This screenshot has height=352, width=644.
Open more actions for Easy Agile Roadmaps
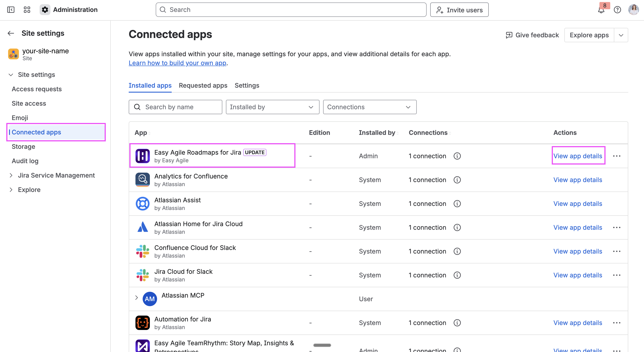click(x=617, y=156)
